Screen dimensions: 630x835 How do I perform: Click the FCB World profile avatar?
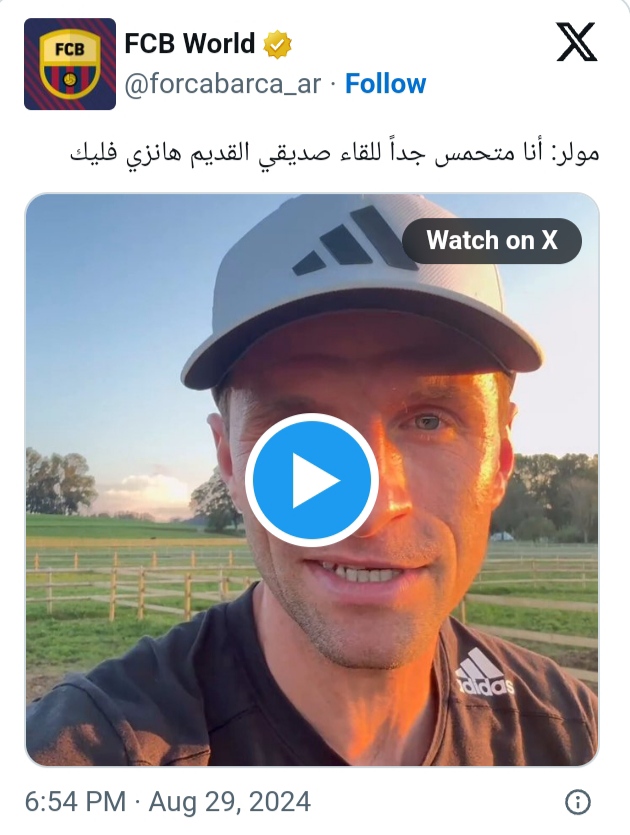pos(70,64)
